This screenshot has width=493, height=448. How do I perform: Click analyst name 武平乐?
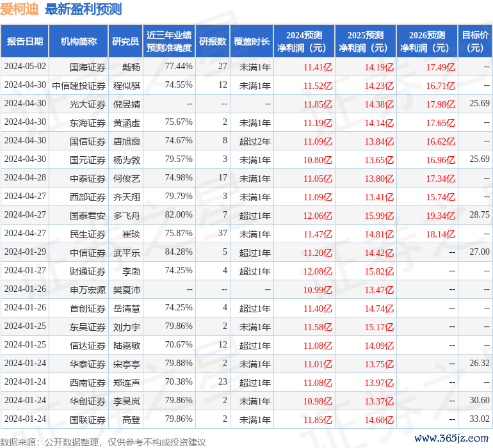[x=127, y=253]
